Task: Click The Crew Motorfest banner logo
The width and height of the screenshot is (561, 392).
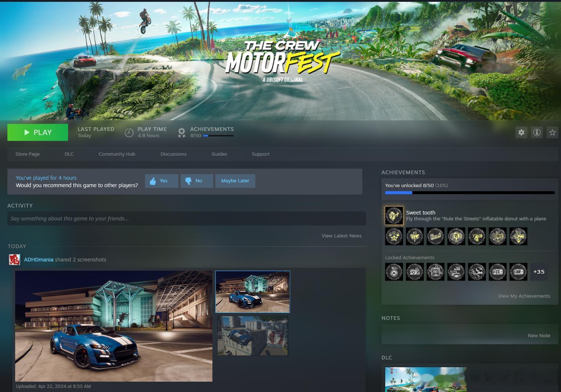Action: click(282, 61)
